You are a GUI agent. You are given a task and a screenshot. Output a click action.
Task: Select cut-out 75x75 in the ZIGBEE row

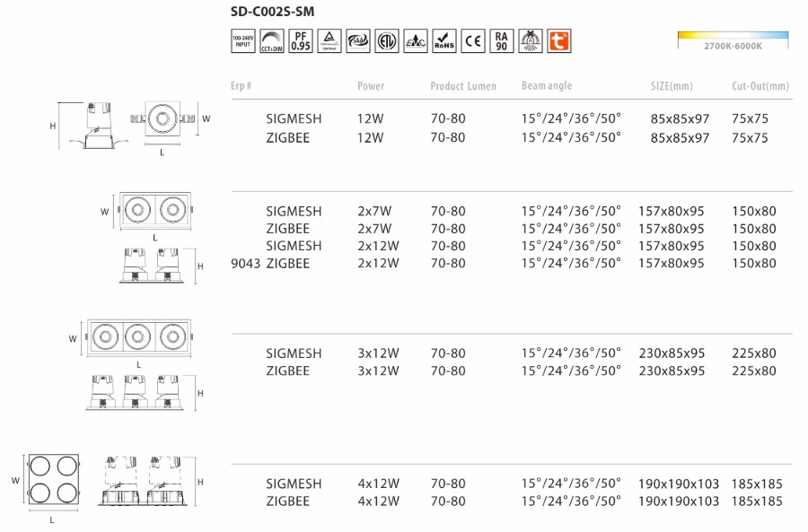[750, 138]
